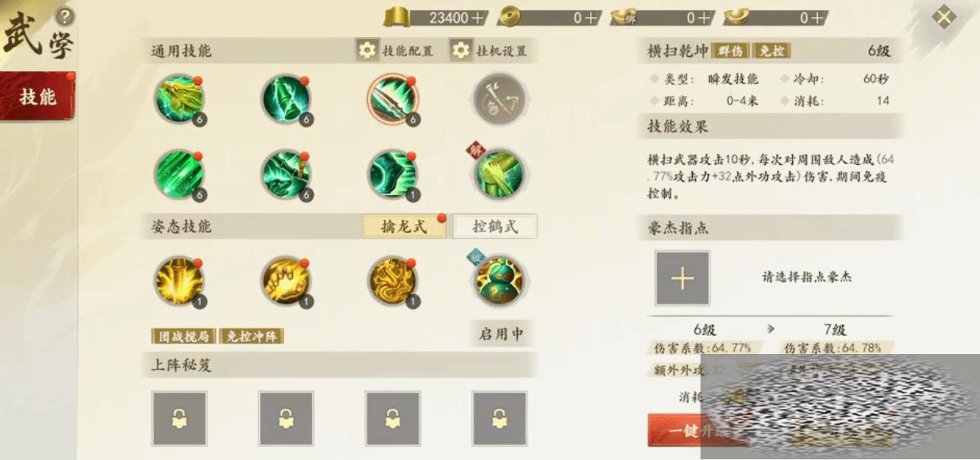Switch to the 控鹤式 stance
Screen dimensions: 980x460
(x=495, y=226)
